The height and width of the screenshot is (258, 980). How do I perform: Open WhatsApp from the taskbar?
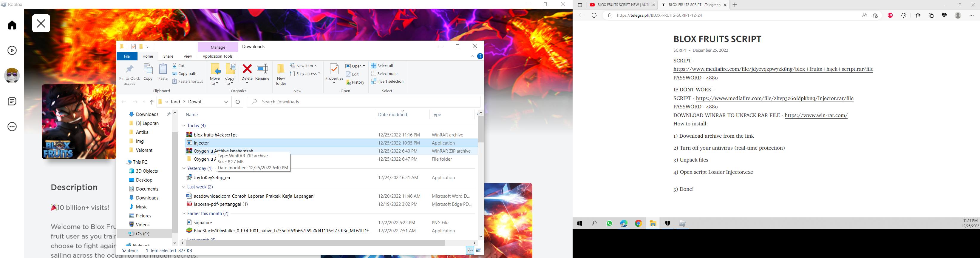click(610, 224)
